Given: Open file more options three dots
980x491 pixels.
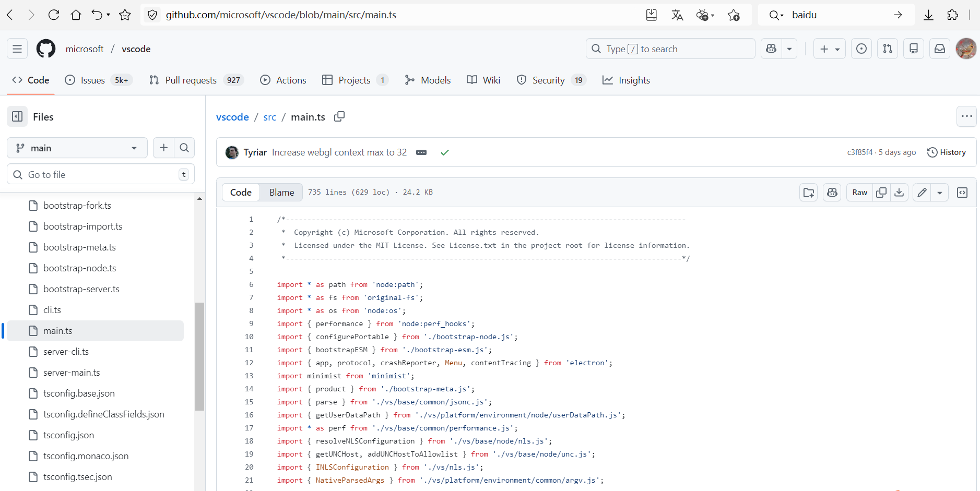Looking at the screenshot, I should tap(966, 116).
